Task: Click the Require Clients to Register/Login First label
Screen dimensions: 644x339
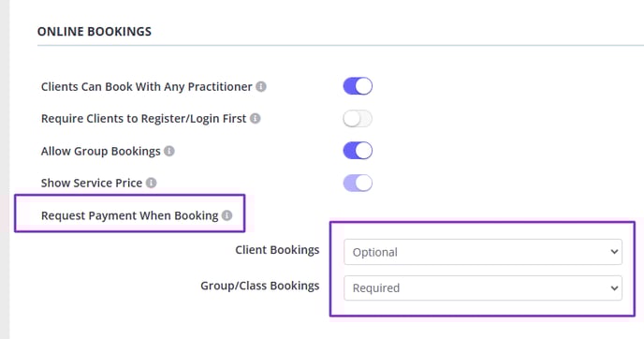Action: pyautogui.click(x=144, y=118)
